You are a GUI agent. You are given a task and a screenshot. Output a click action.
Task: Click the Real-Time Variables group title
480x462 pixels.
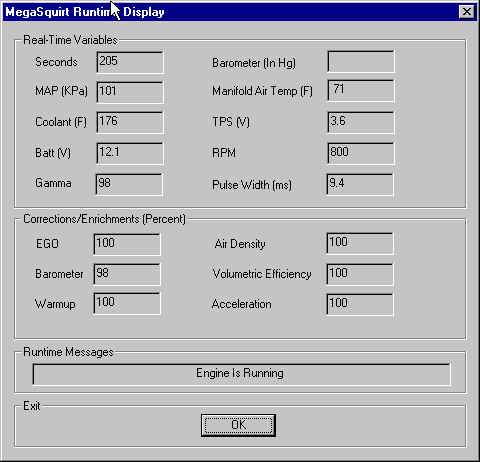70,40
